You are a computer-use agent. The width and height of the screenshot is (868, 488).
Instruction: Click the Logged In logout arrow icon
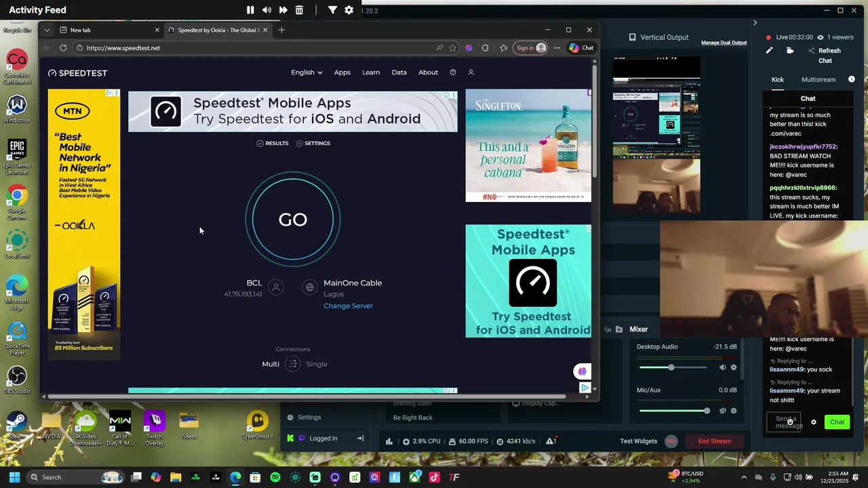(x=360, y=439)
